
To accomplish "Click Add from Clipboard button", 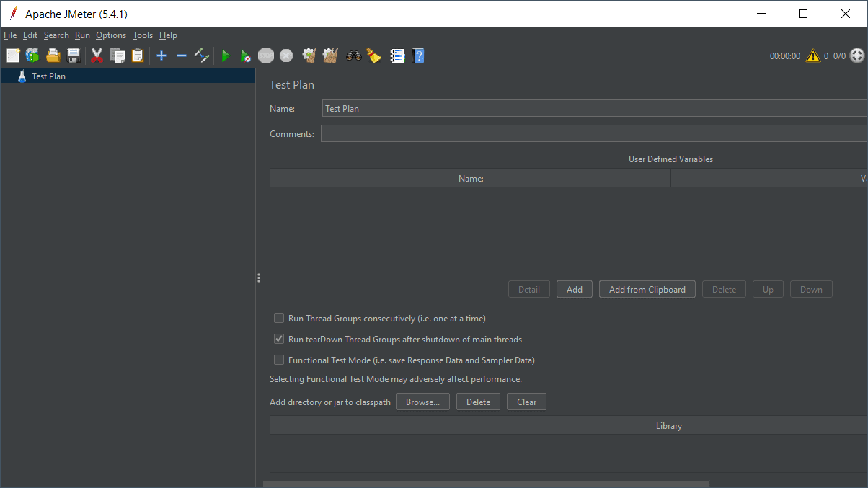I will pos(647,289).
